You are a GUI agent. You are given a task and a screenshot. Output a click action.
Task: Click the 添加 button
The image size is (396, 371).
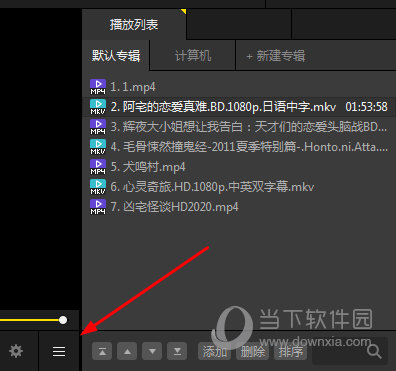coord(214,351)
